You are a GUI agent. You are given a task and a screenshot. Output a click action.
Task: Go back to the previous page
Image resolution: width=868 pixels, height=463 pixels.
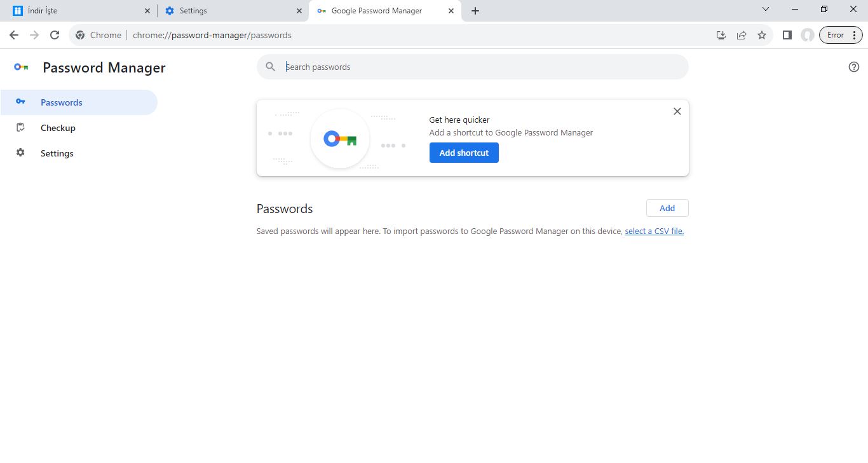[14, 35]
